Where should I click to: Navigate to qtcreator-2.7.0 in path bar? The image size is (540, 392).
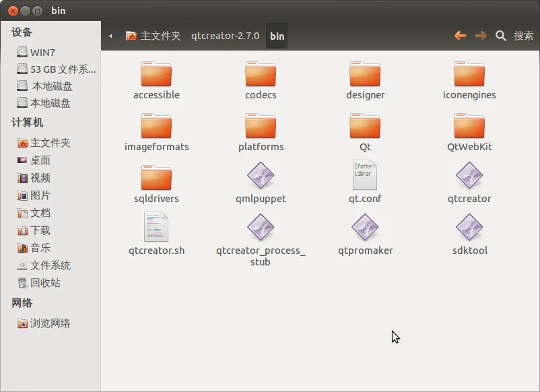click(225, 36)
